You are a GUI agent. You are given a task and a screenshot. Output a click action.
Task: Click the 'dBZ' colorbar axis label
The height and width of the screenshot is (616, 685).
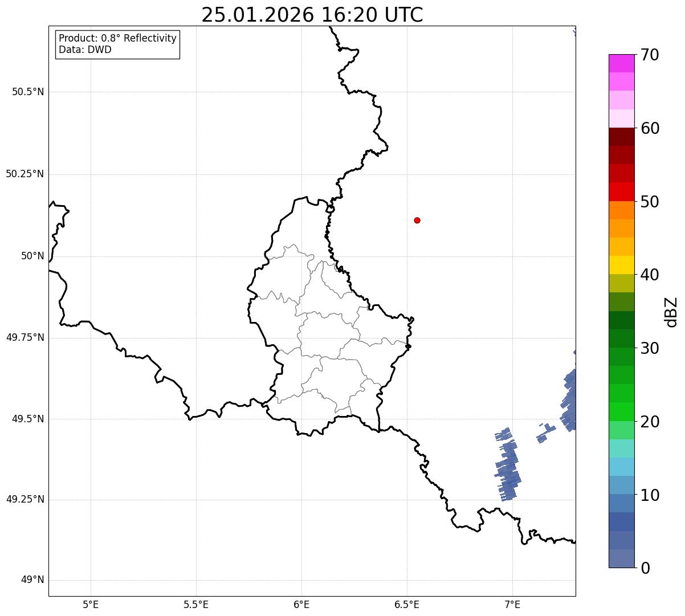671,312
